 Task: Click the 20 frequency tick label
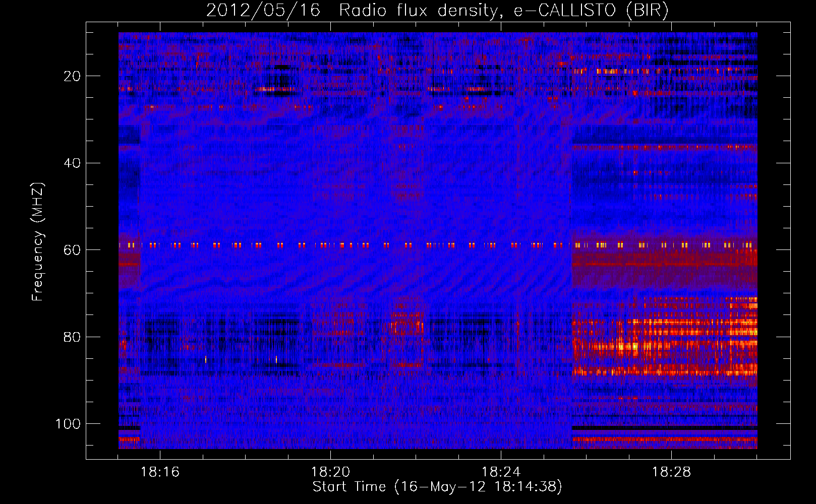[73, 76]
